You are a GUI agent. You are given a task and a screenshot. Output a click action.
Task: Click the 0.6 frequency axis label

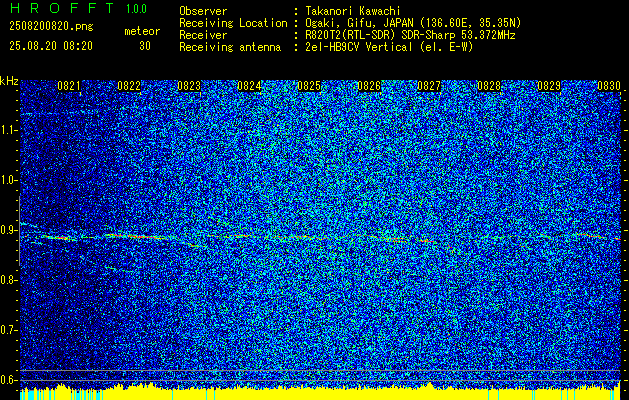[8, 380]
